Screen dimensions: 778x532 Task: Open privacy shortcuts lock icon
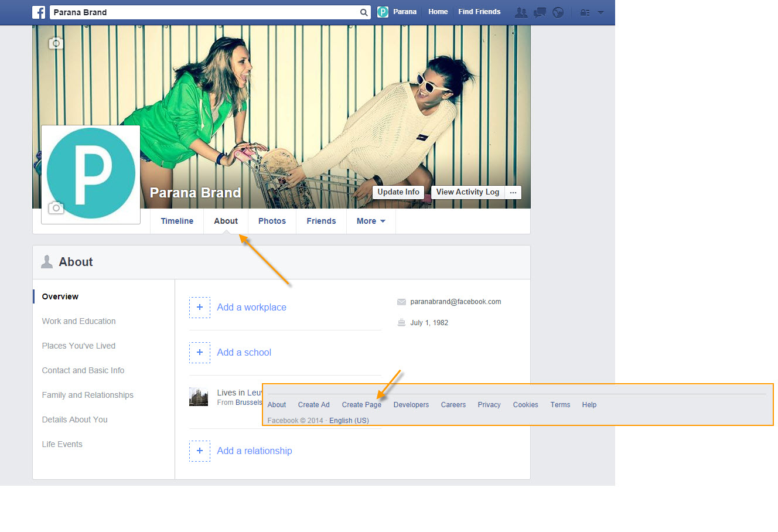click(585, 12)
